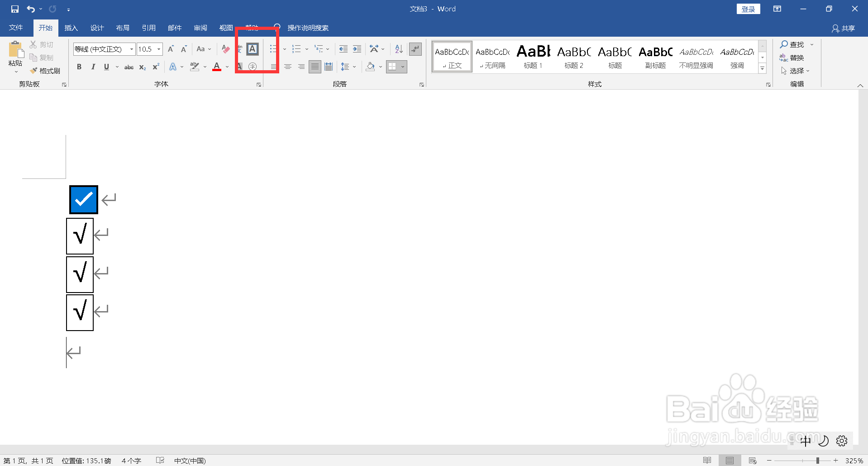Switch to the 审阅 ribbon tab
This screenshot has width=868, height=466.
pyautogui.click(x=200, y=28)
